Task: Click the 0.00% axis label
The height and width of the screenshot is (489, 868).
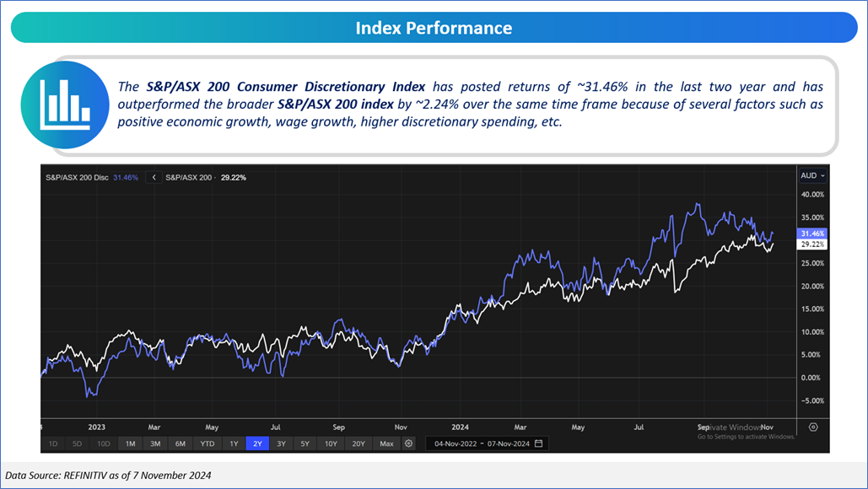Action: point(811,378)
